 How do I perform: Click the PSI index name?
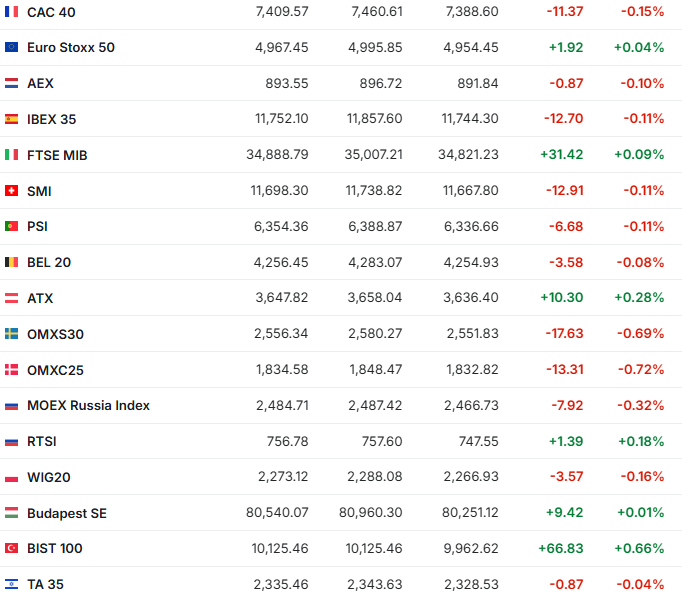click(37, 226)
